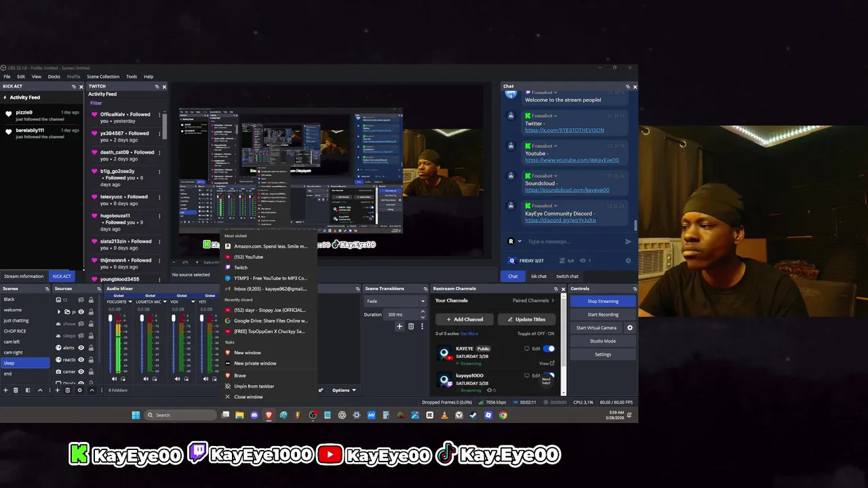Switch to kik chat tab
Viewport: 868px width, 488px height.
coord(538,276)
